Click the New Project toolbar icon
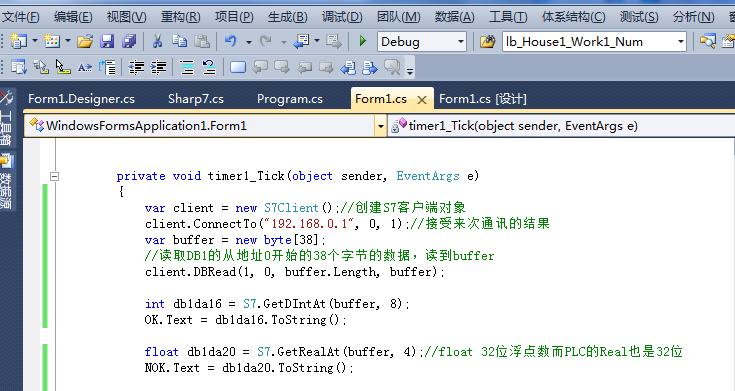The width and height of the screenshot is (735, 391). pos(19,42)
